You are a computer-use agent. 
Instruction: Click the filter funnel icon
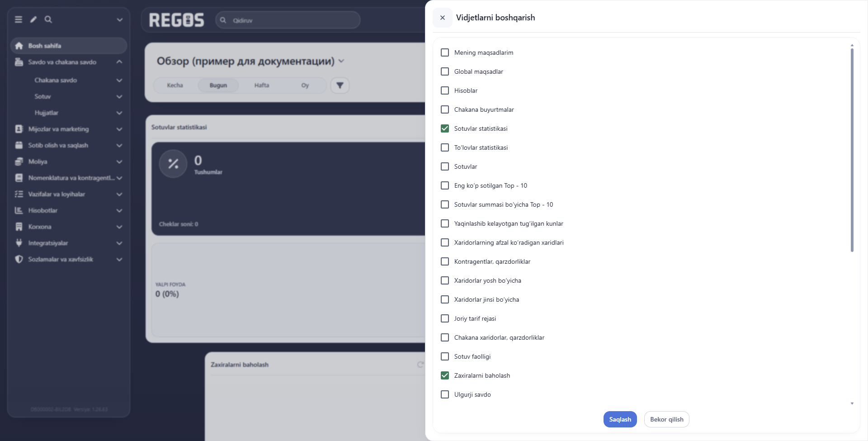tap(340, 85)
